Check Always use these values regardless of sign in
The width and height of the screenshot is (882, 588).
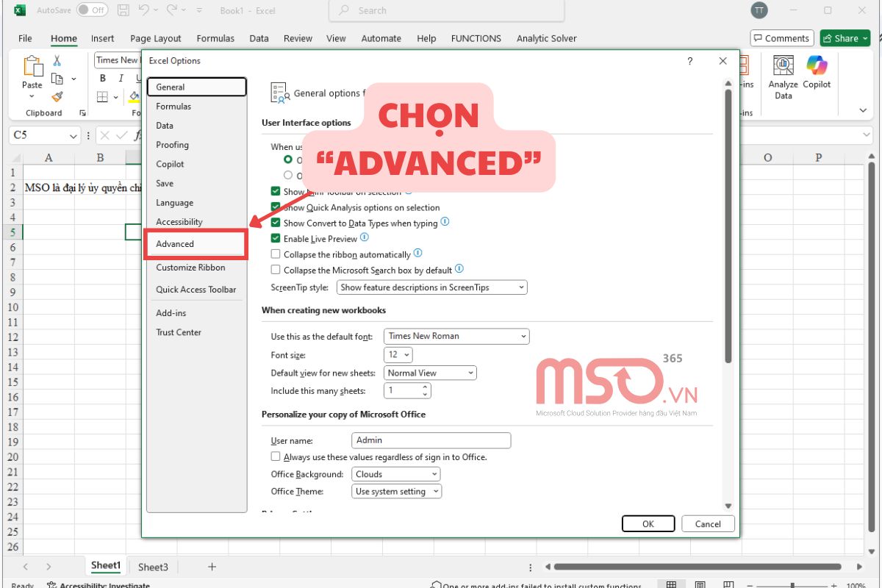[x=276, y=456]
